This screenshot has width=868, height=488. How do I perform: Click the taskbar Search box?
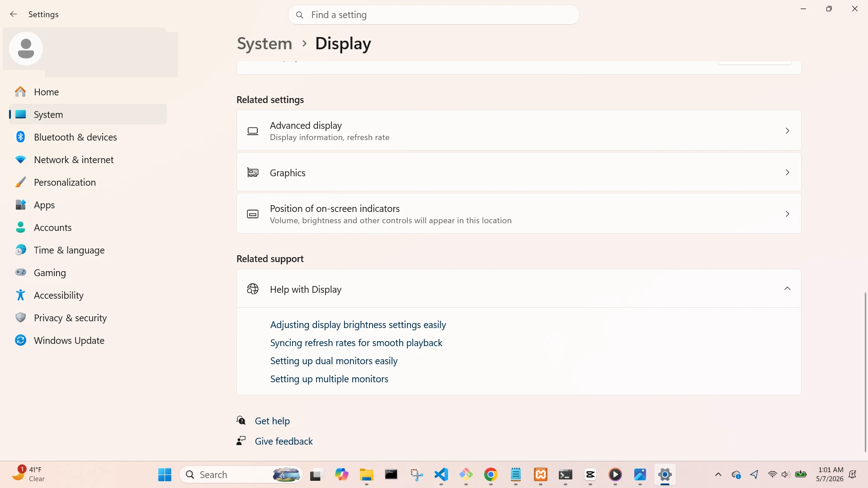click(x=241, y=474)
